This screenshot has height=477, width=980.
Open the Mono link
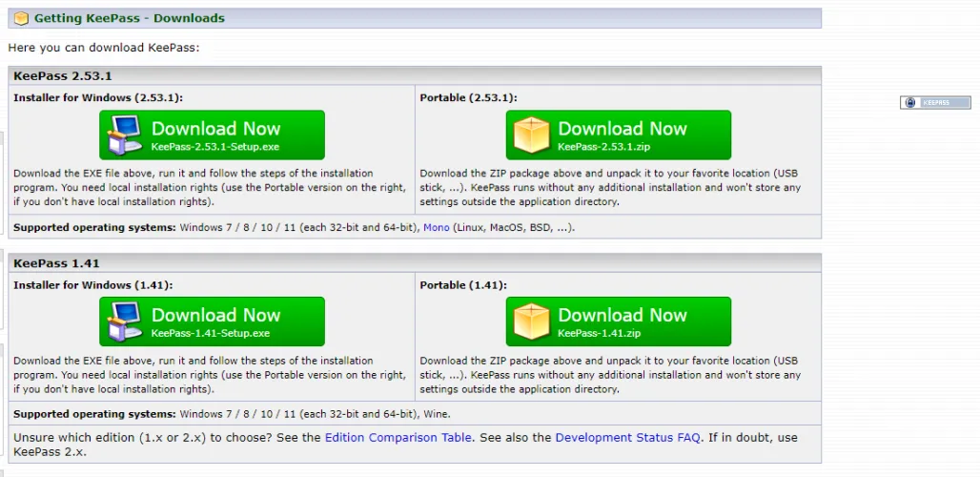[436, 228]
